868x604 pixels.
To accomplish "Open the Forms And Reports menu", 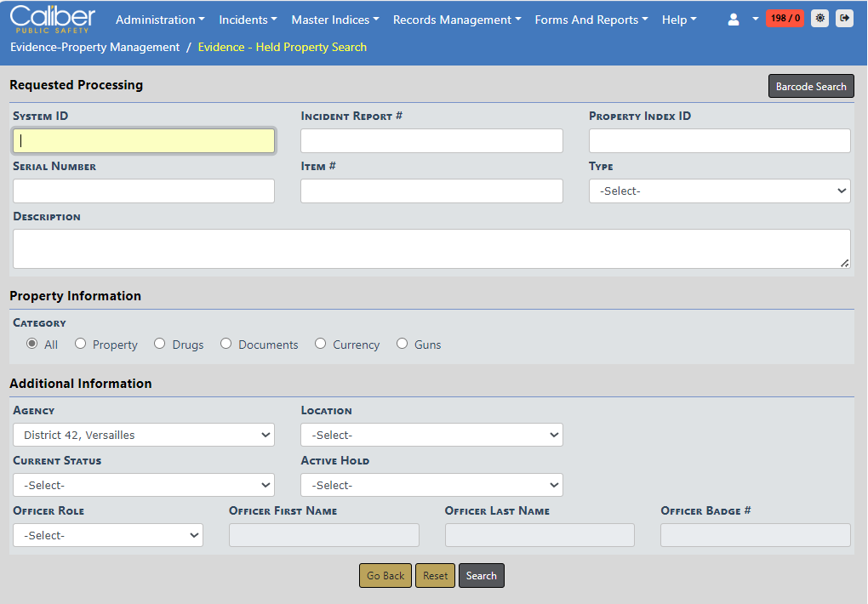I will [x=591, y=20].
